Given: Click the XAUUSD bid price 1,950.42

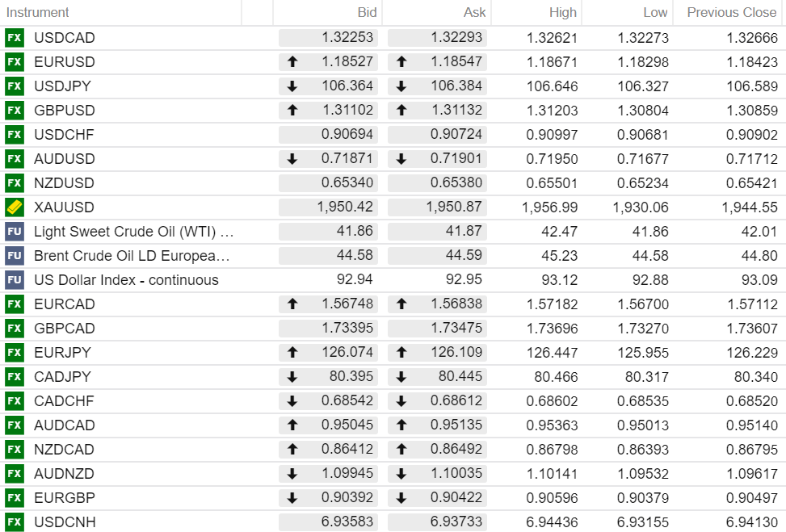Looking at the screenshot, I should click(345, 207).
